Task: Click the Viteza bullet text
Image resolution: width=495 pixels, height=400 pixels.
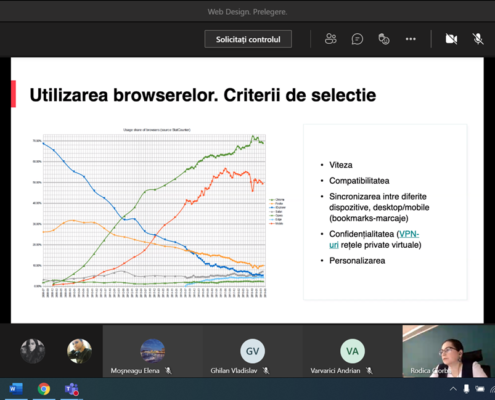Action: click(x=341, y=165)
